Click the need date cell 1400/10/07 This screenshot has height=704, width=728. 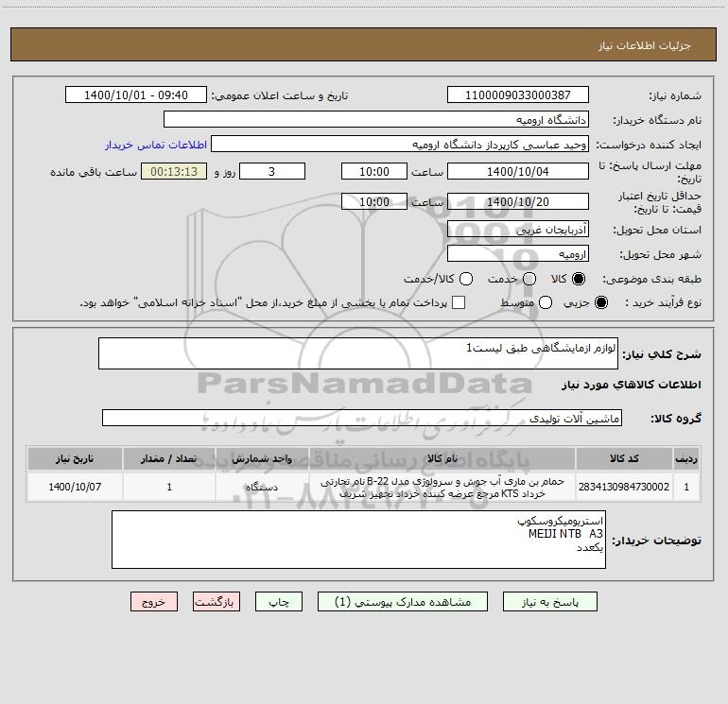(75, 487)
